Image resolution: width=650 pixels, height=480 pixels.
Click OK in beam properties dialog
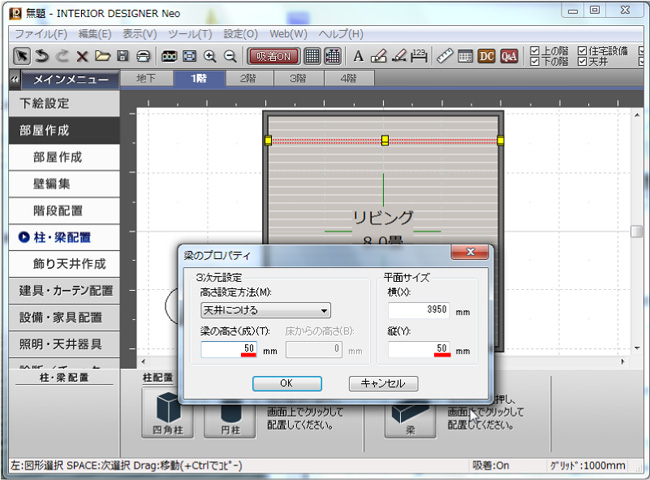[x=286, y=383]
